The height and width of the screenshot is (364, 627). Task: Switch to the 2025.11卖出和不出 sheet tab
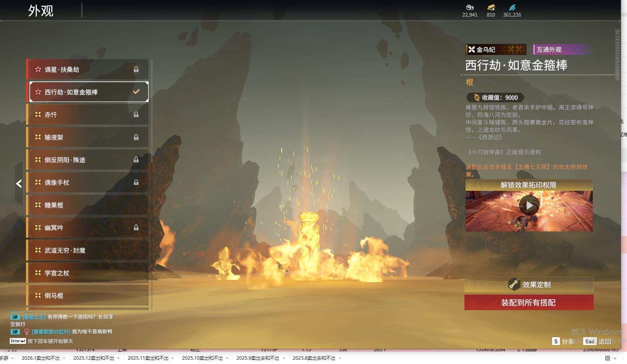click(x=148, y=358)
